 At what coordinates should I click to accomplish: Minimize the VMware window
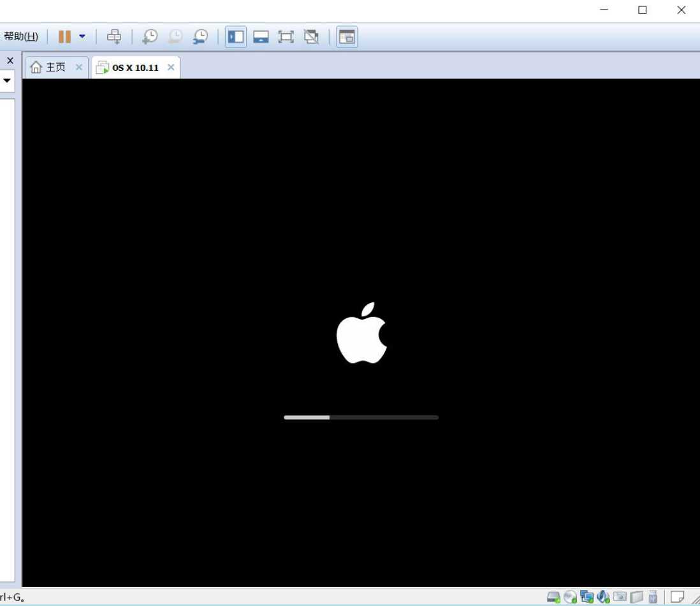[604, 10]
